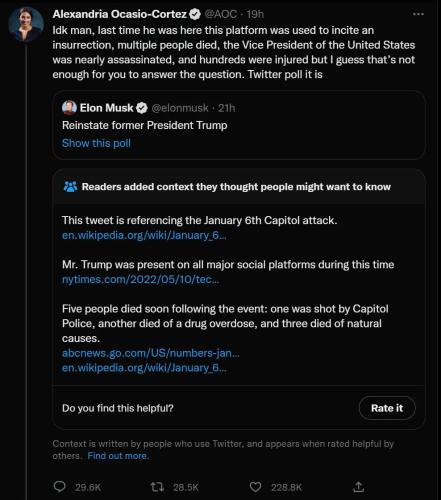Open the last wikipedia link under abcnews
The image size is (441, 500).
(144, 368)
